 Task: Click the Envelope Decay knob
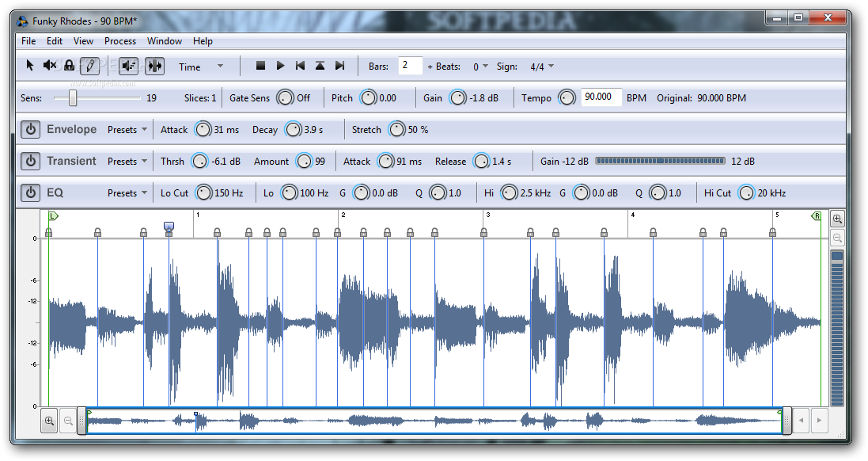[293, 130]
